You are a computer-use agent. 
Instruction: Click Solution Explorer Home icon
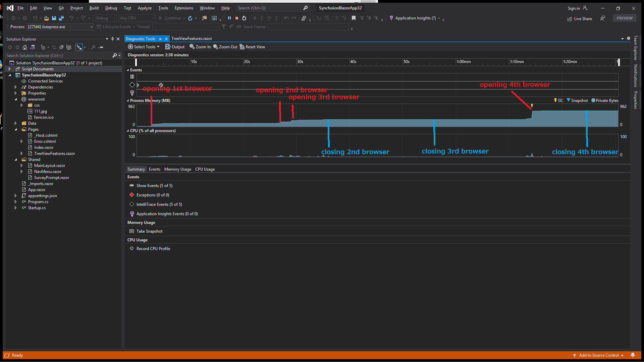click(25, 47)
